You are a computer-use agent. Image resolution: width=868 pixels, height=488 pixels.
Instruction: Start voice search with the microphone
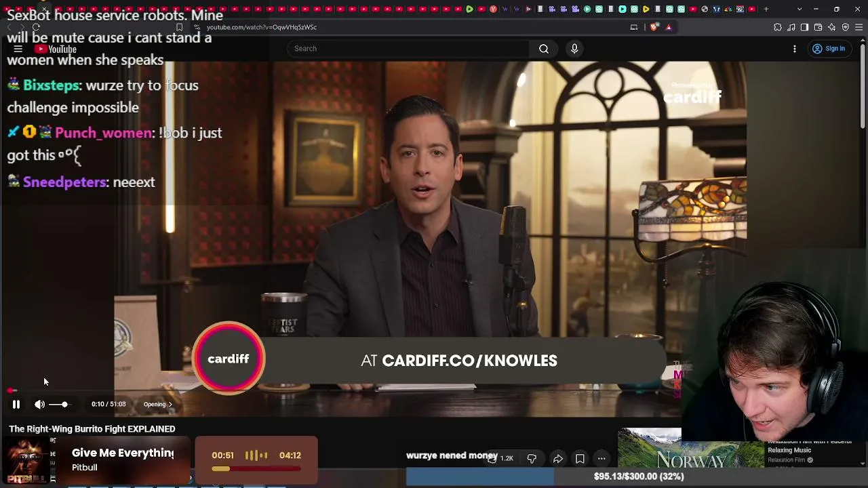(574, 49)
